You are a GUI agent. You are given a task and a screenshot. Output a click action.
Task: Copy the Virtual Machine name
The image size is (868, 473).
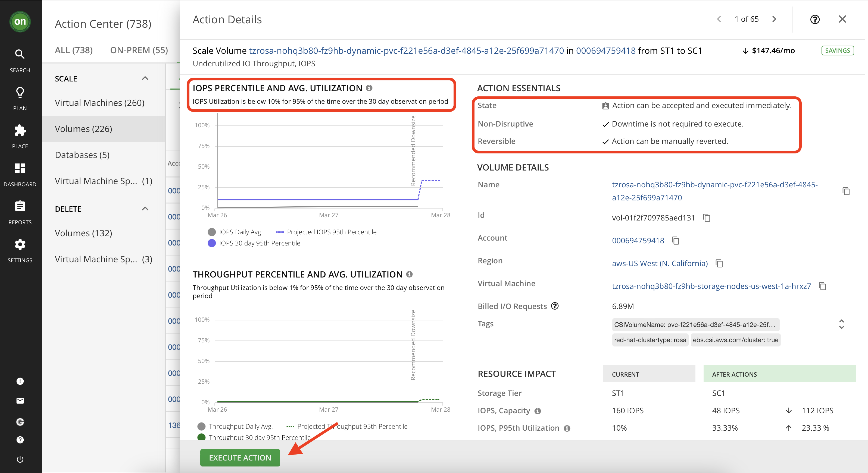click(x=823, y=286)
